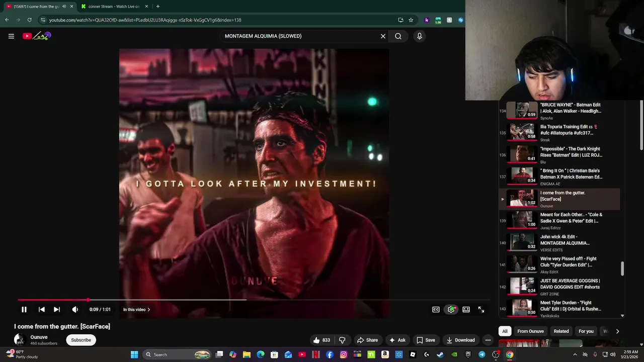This screenshot has height=362, width=644.
Task: Open the blue Shazam extension icon
Action: 460,20
